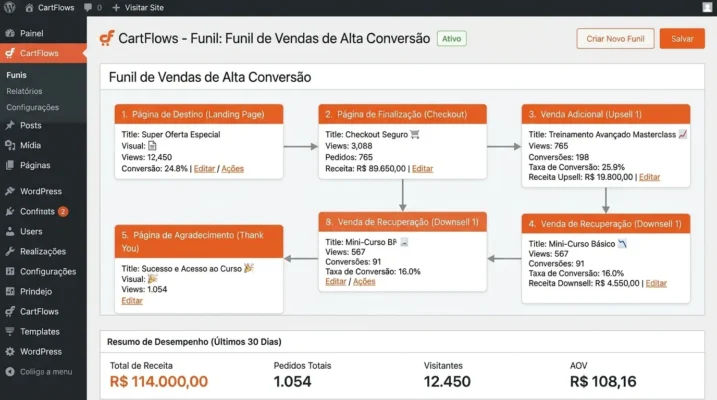Viewport: 717px width, 400px height.
Task: Open Painel dashboard menu
Action: point(43,33)
